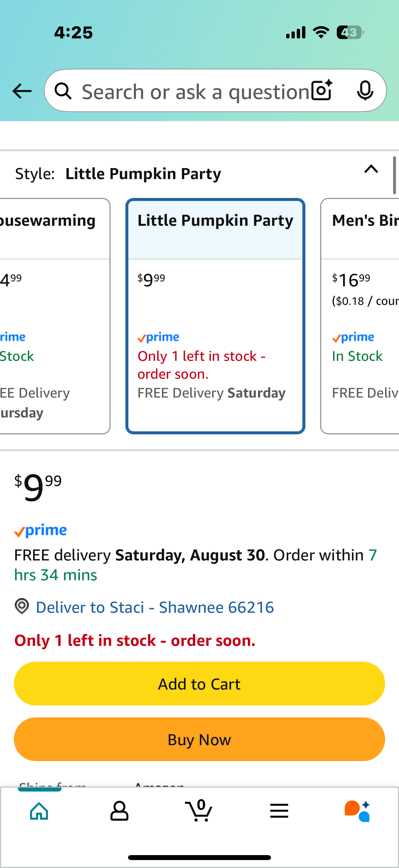399x868 pixels.
Task: Select the Little Pumpkin Party style
Action: (215, 316)
